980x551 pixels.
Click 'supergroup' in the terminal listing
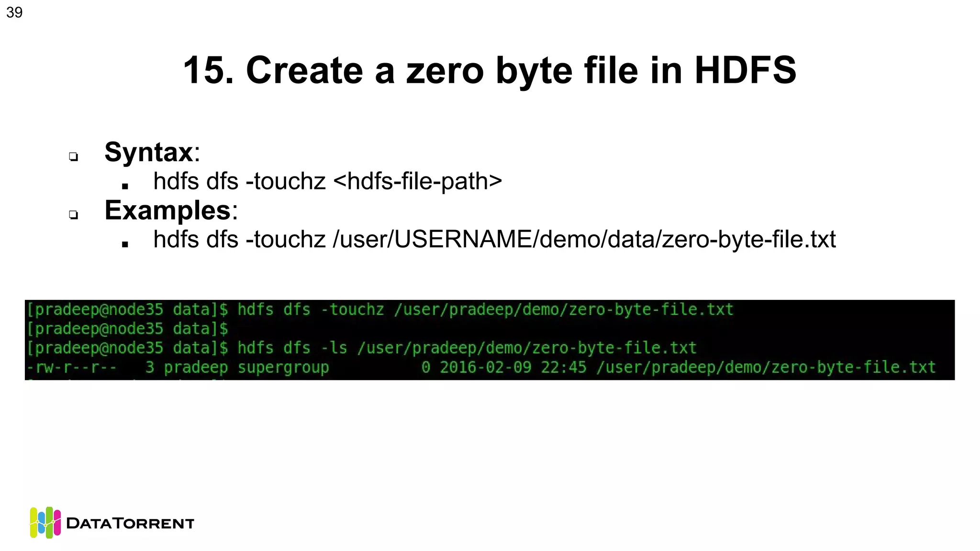pos(283,367)
